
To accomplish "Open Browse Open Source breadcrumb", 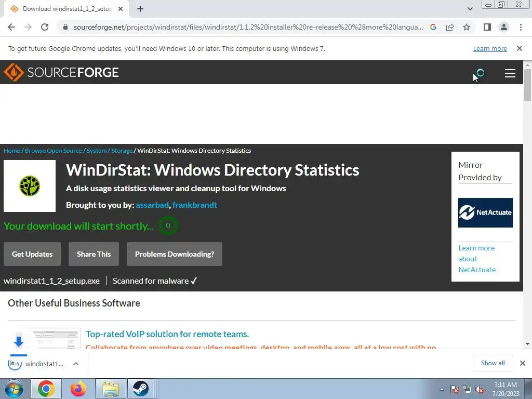I will 54,151.
